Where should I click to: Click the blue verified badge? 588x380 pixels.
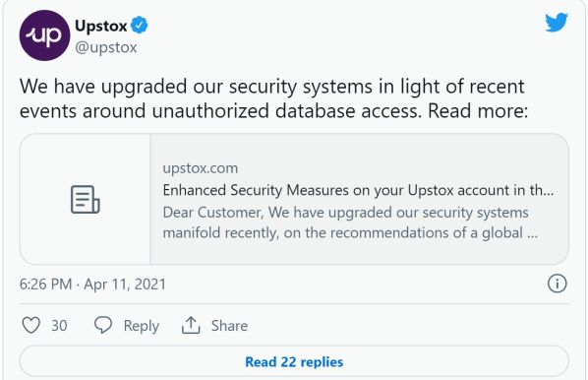pos(140,26)
